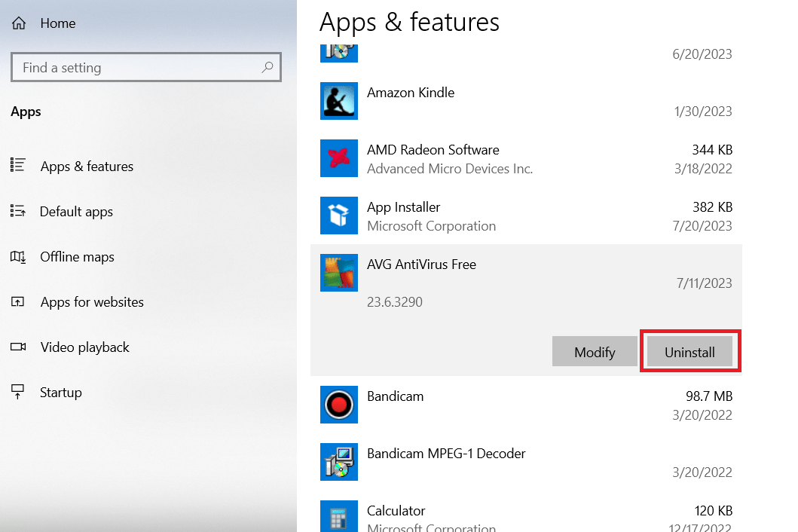Click the AVG AntiVirus Free icon

coord(339,273)
